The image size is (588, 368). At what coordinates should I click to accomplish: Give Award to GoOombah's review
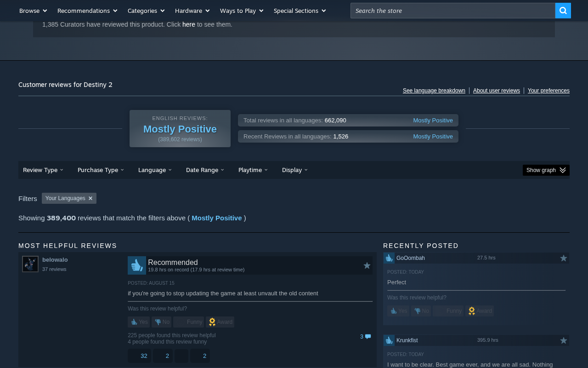480,311
